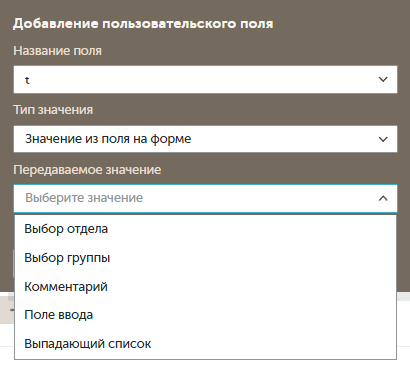Choose 'Выпадающий список' option
Screen dimensions: 410x365
[205, 344]
